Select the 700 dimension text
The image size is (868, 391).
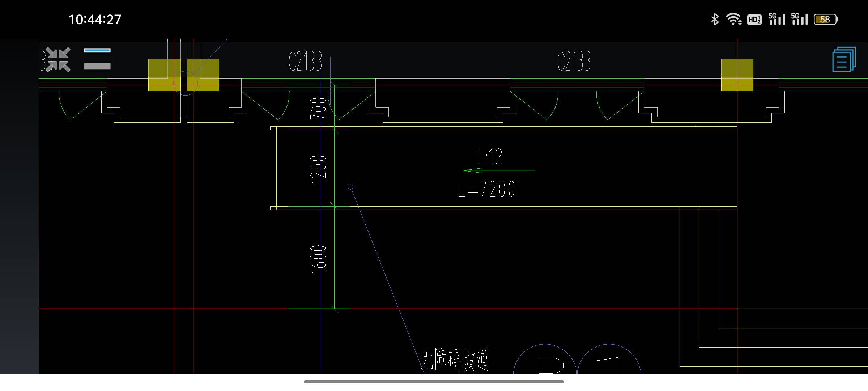coord(319,108)
